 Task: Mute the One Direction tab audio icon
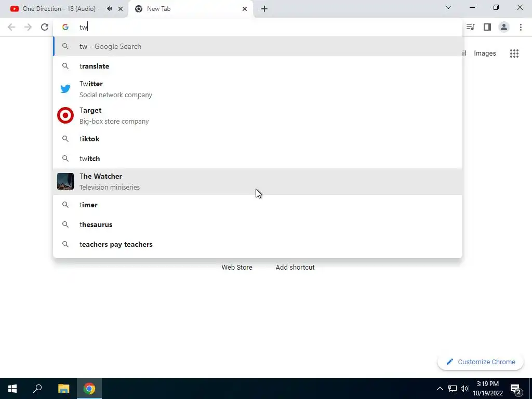tap(109, 9)
